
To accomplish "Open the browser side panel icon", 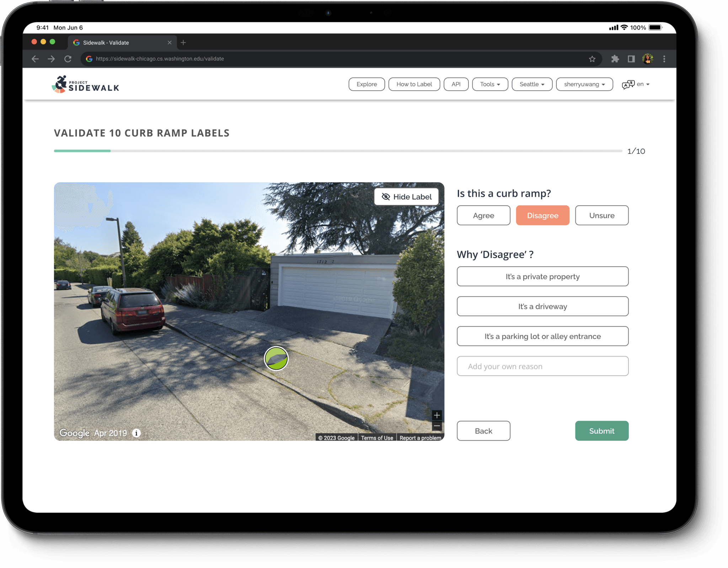I will coord(631,59).
